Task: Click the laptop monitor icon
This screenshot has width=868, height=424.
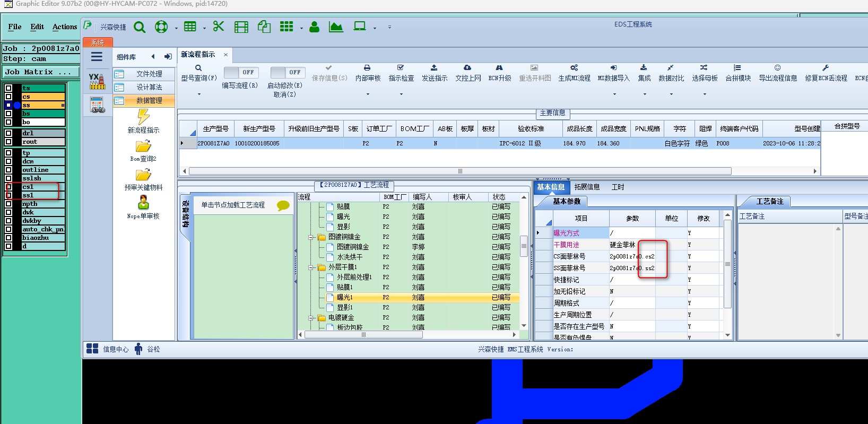Action: [x=360, y=27]
